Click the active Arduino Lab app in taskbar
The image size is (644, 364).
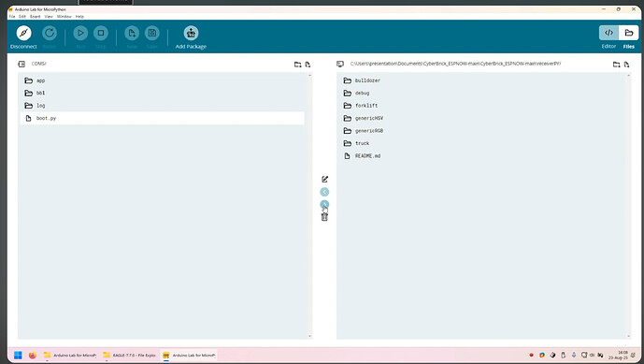click(189, 355)
